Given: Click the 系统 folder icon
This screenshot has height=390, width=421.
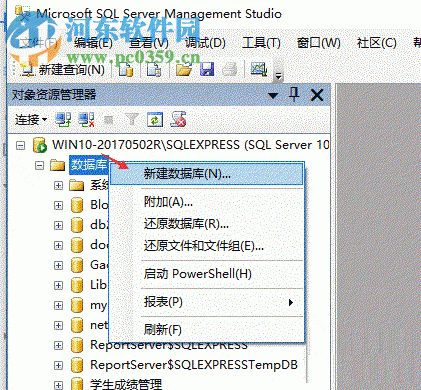Looking at the screenshot, I should (77, 185).
